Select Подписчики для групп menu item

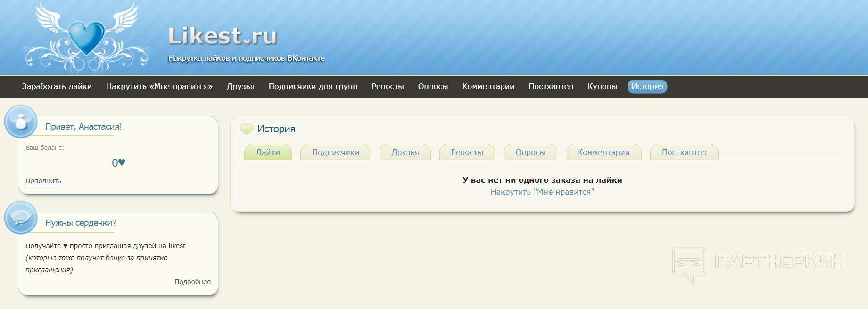pos(313,86)
